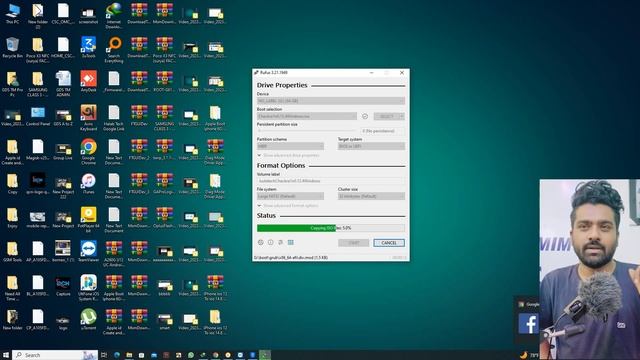This screenshot has width=640, height=360.
Task: Open the Target system dropdown
Action: tap(371, 146)
